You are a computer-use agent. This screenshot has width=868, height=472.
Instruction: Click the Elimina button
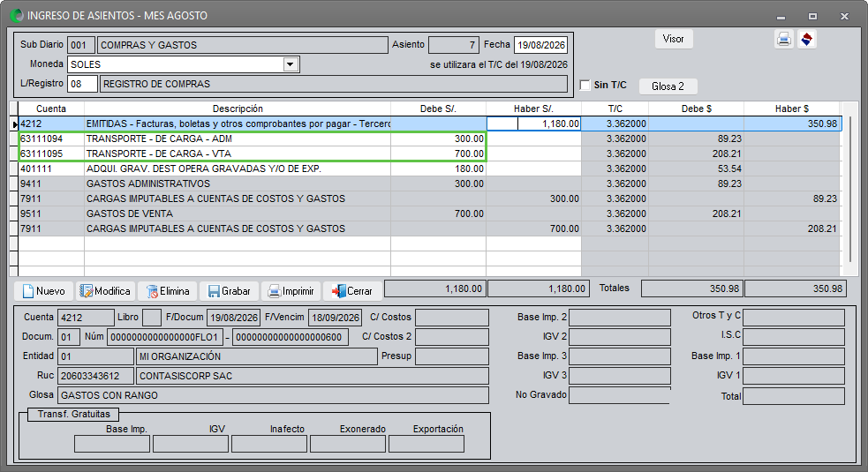pos(168,291)
